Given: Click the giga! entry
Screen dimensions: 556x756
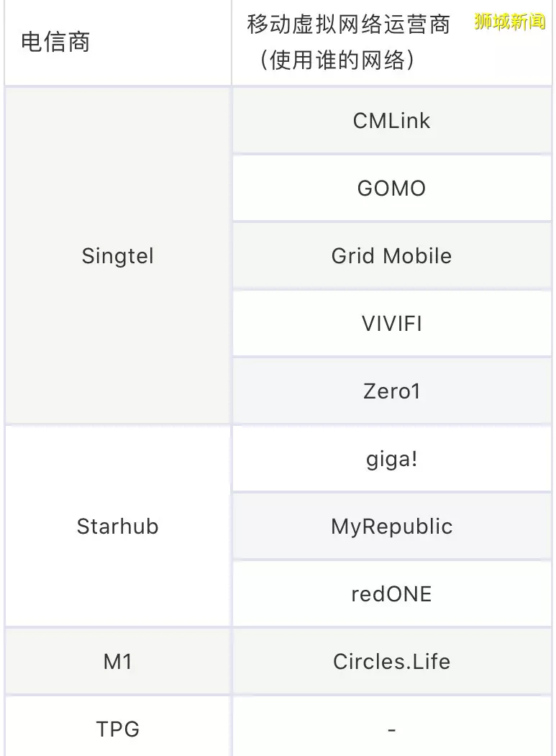Looking at the screenshot, I should point(391,458).
